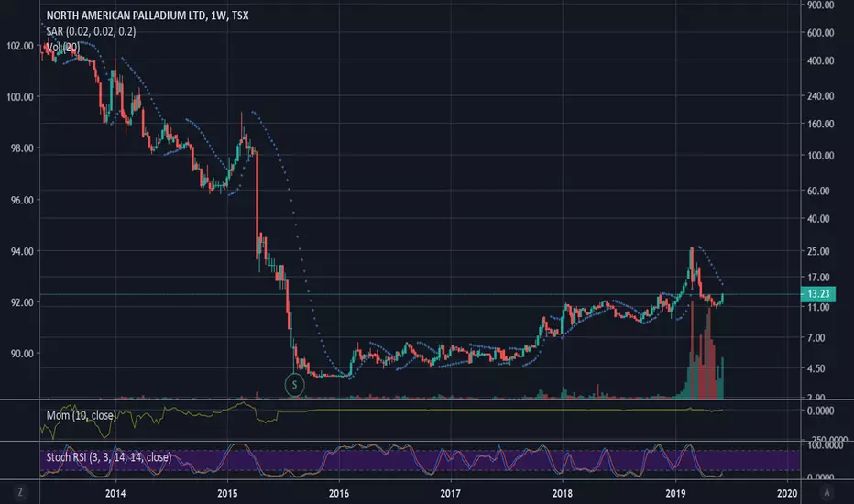
Task: Click the 94.00 value on left scale
Action: point(22,251)
